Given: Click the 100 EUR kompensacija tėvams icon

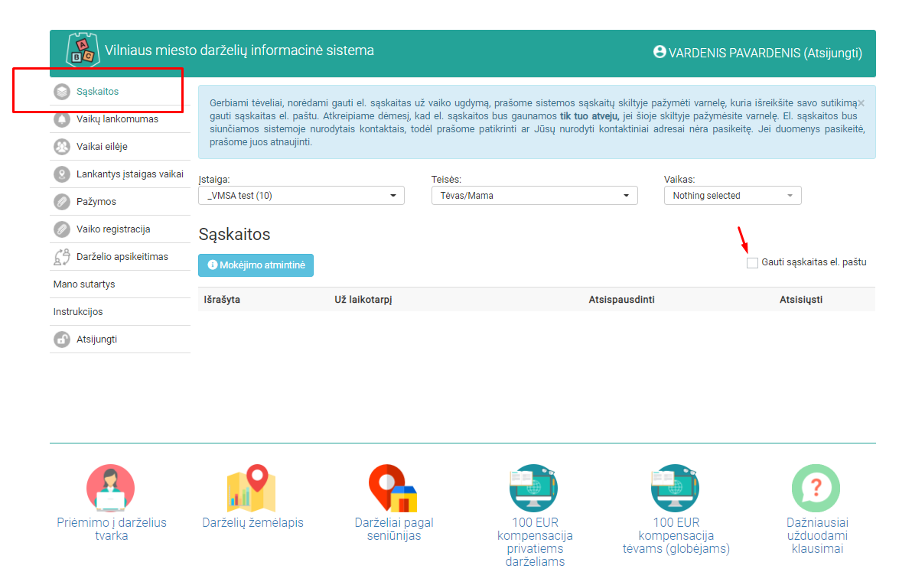Looking at the screenshot, I should tap(676, 488).
